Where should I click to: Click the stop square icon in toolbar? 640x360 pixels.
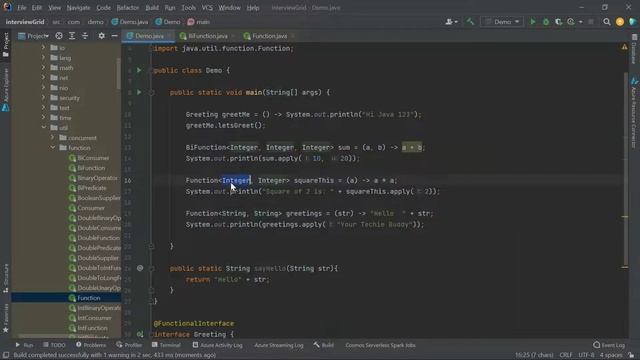591,22
